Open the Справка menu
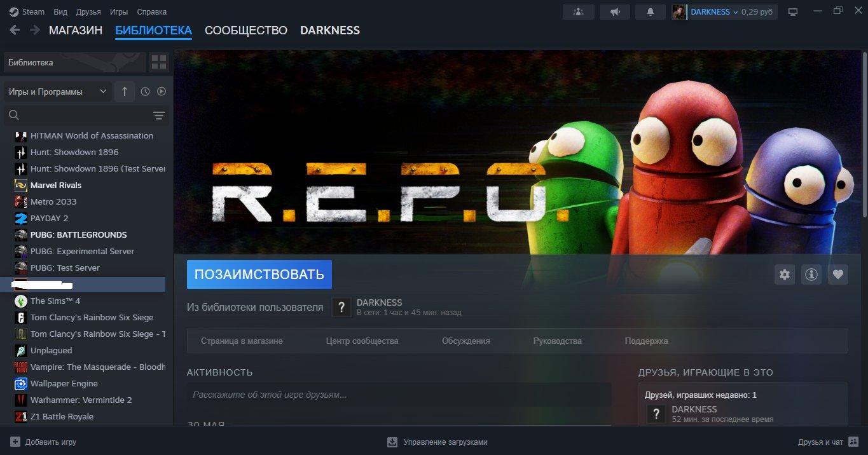Viewport: 868px width, 455px height. [x=151, y=12]
